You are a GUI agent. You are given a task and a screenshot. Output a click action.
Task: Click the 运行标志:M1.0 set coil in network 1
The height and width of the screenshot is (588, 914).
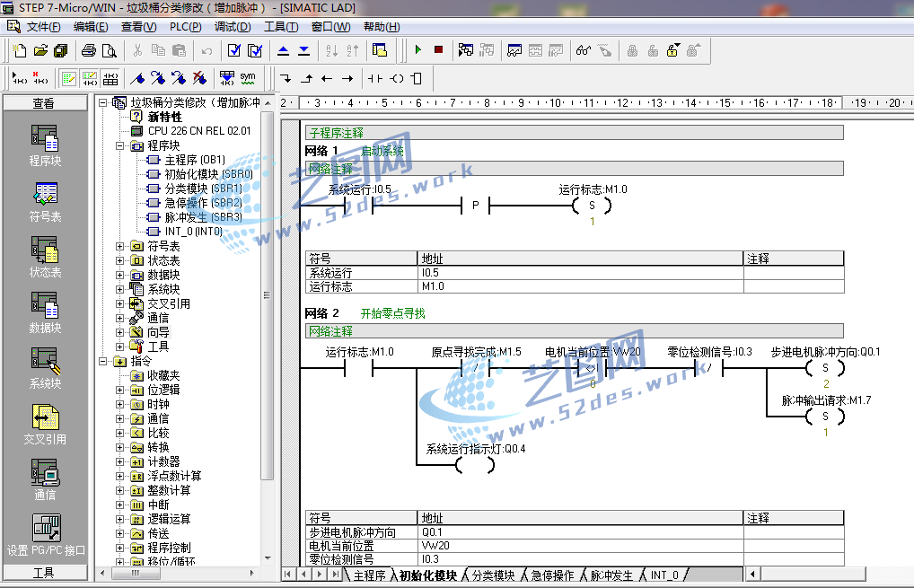(593, 206)
